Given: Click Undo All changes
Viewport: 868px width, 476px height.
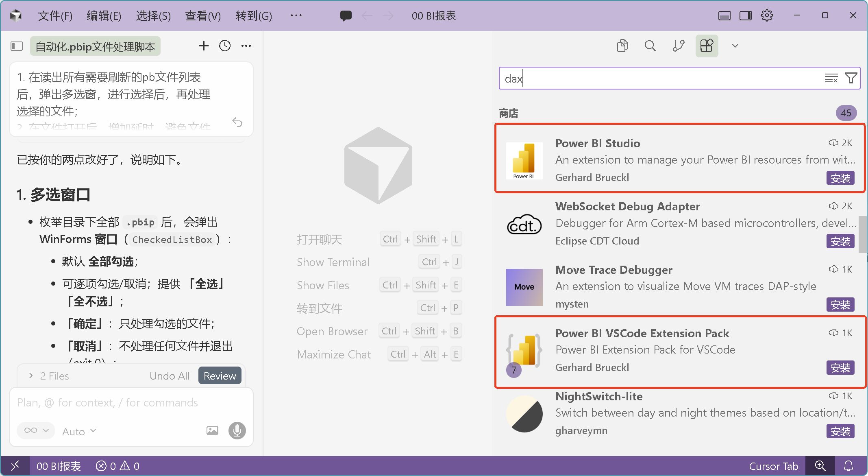Looking at the screenshot, I should (x=170, y=376).
